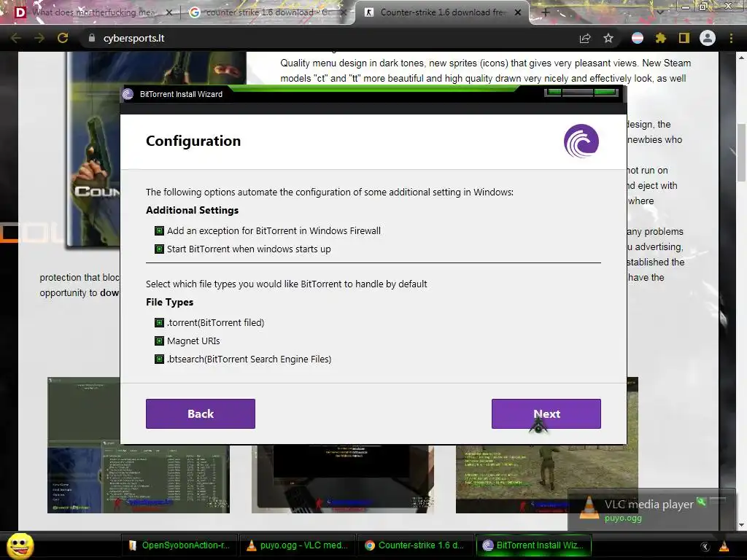Open tab search dropdown arrow
Screen dimensions: 747x560
click(659, 12)
